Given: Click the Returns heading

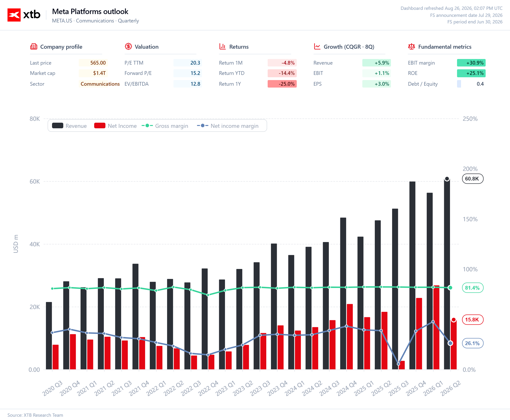Looking at the screenshot, I should 239,47.
